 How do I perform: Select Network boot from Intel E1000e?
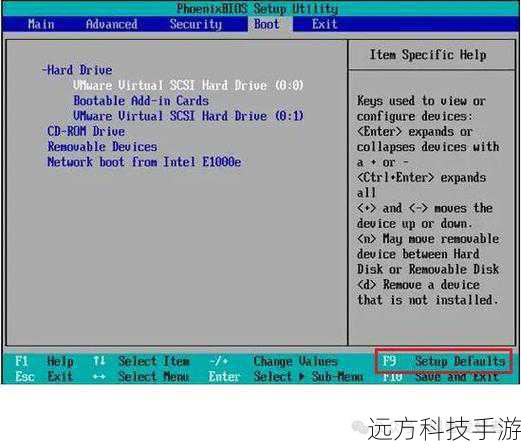[144, 162]
